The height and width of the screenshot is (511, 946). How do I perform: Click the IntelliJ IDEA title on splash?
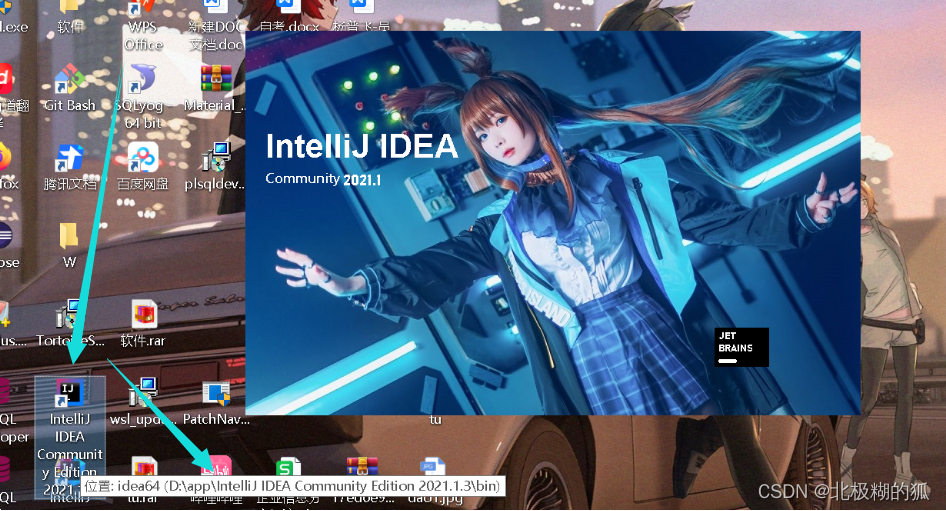tap(361, 147)
